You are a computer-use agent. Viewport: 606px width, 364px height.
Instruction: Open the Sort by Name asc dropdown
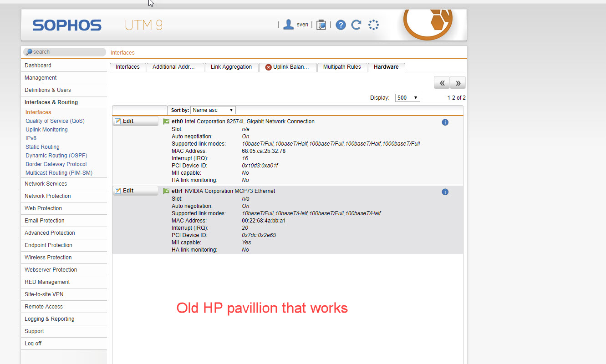[213, 110]
